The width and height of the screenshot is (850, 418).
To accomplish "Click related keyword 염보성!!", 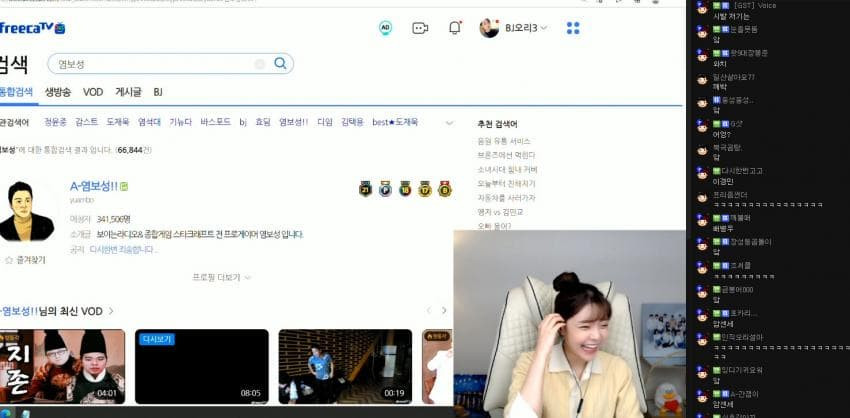I will click(293, 123).
